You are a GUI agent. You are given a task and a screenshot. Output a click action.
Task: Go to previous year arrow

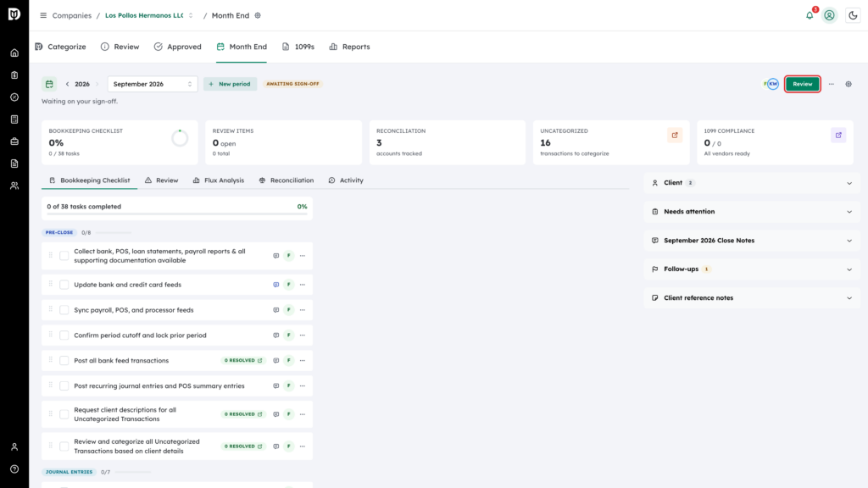[68, 84]
